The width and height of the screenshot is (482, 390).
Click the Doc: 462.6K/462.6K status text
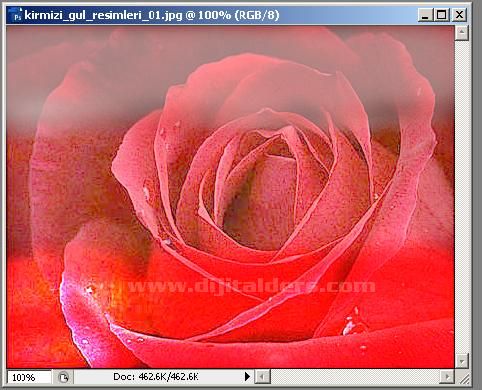point(156,377)
